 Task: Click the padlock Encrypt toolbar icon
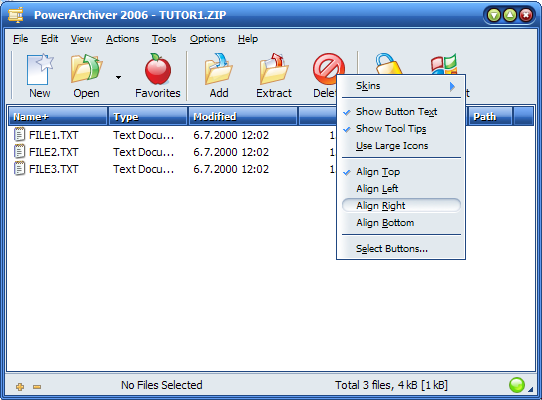(x=389, y=64)
